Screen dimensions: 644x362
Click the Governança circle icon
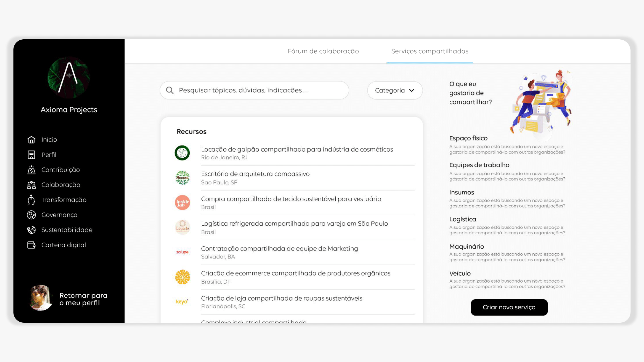31,215
